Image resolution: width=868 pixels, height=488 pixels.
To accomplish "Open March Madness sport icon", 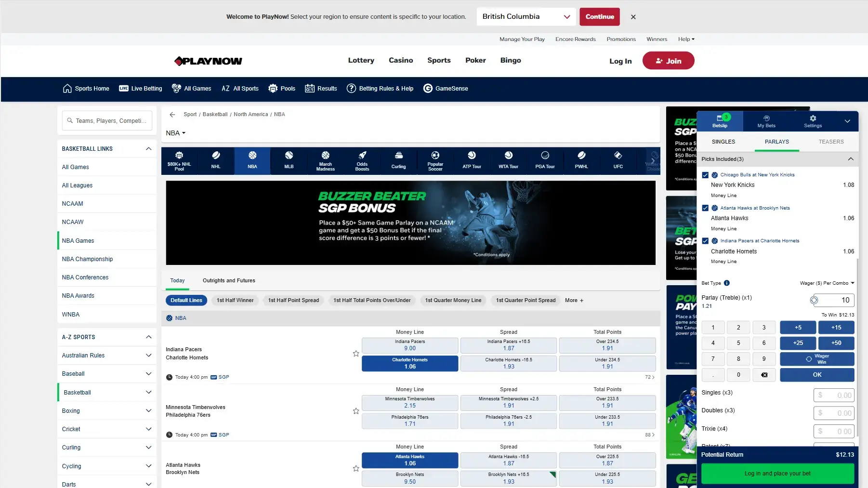I will coord(326,161).
